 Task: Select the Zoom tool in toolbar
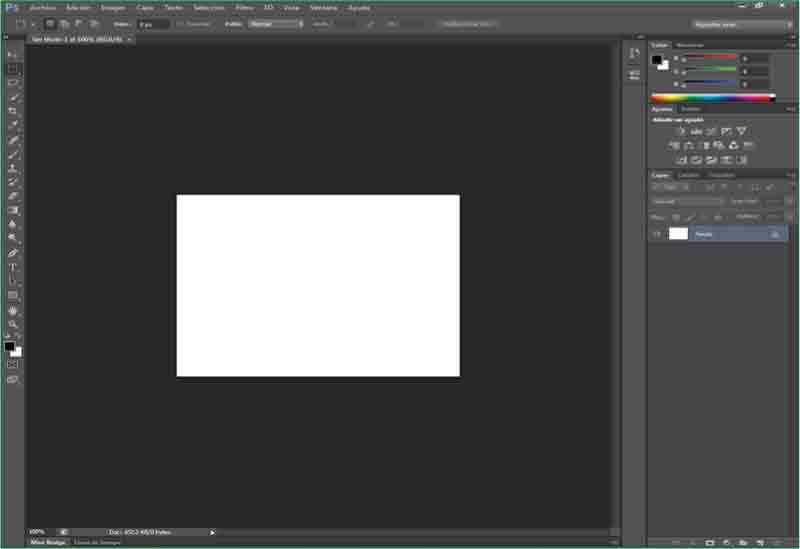pos(13,324)
